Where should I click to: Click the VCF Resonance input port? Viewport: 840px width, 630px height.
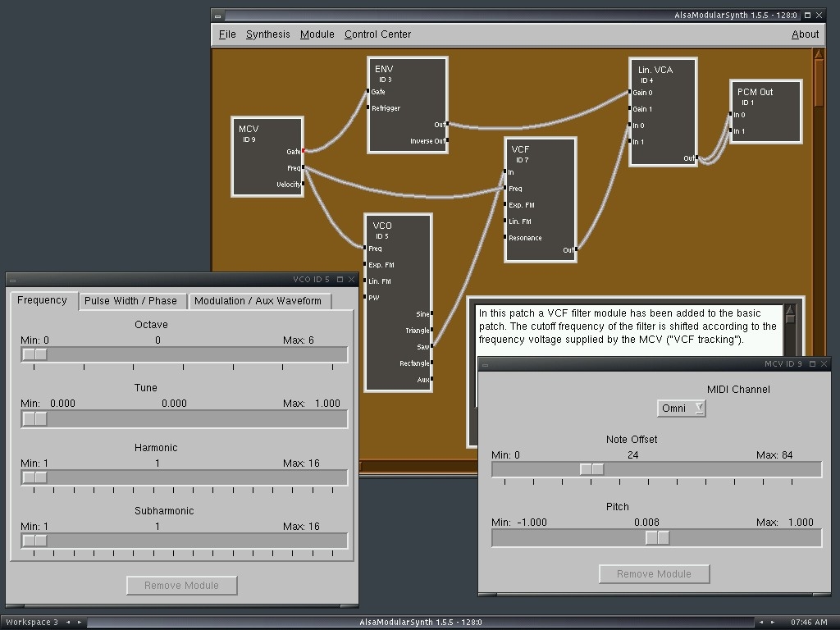tap(505, 238)
